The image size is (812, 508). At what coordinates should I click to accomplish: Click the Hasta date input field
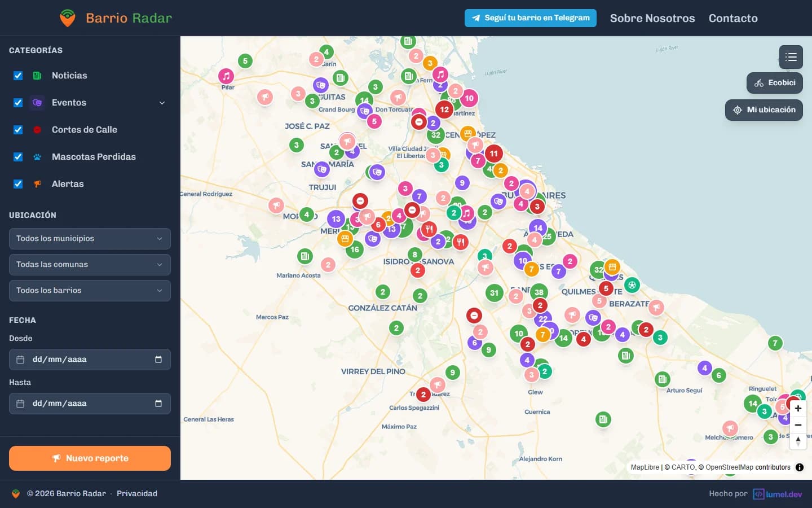(x=90, y=404)
